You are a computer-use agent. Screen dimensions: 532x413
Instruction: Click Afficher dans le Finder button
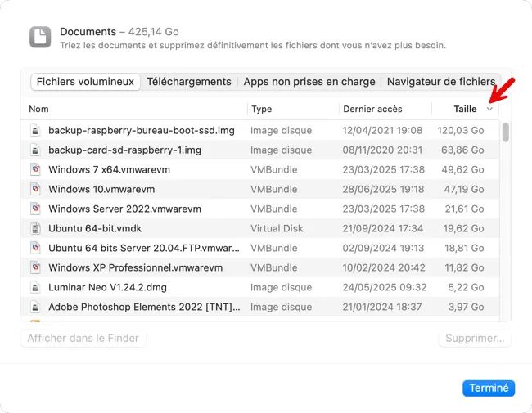pyautogui.click(x=83, y=338)
